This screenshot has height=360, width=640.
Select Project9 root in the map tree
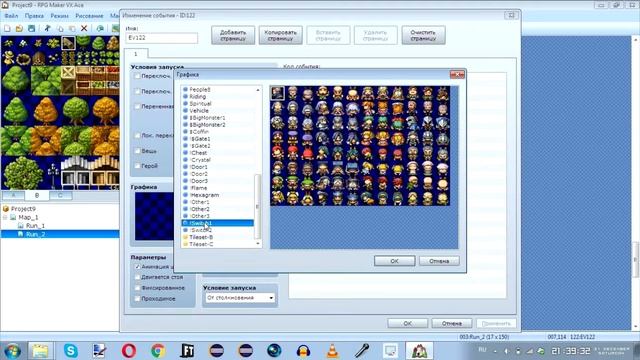pos(23,209)
